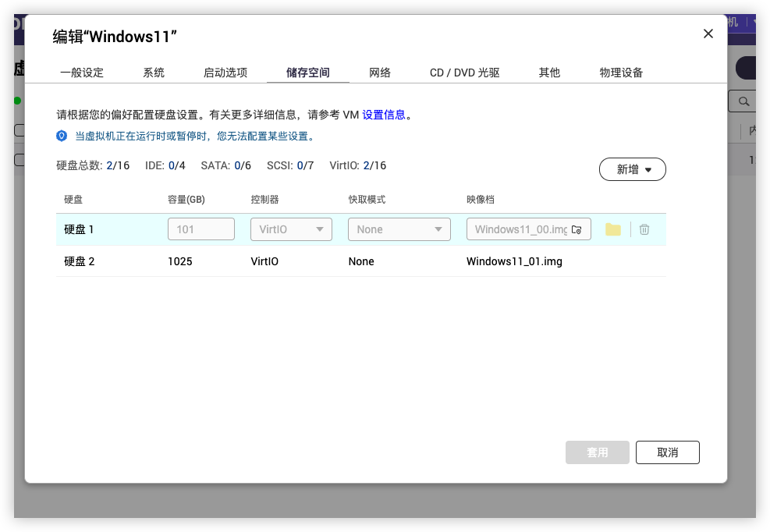Close the edit Windows11 dialog

coord(708,34)
